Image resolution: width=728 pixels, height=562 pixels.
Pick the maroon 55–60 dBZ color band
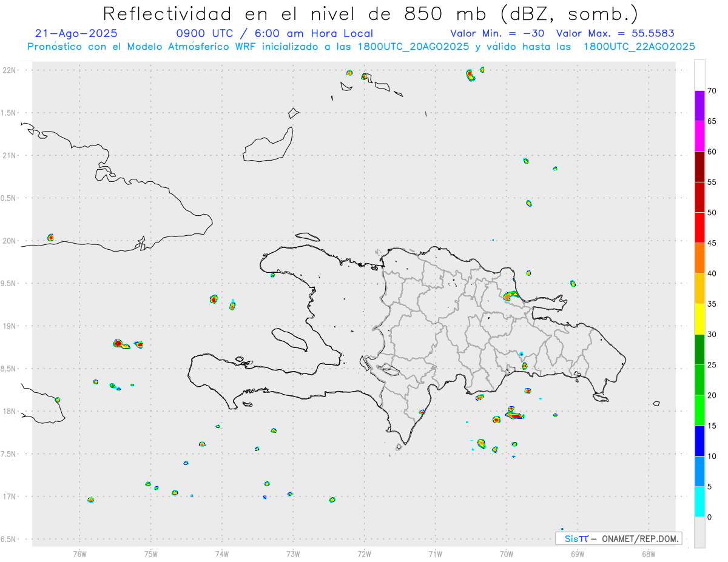(x=699, y=167)
